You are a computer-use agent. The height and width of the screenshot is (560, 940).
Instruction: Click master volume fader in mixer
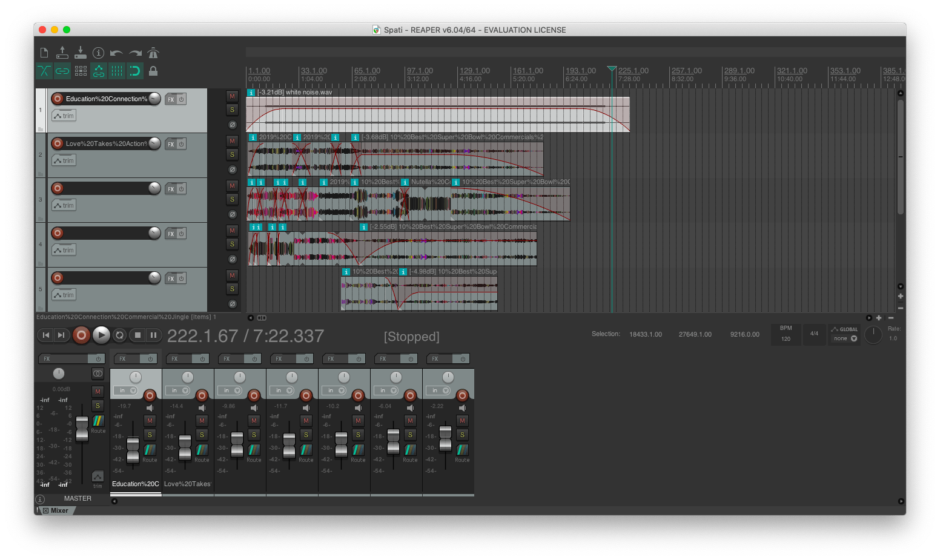pyautogui.click(x=82, y=429)
